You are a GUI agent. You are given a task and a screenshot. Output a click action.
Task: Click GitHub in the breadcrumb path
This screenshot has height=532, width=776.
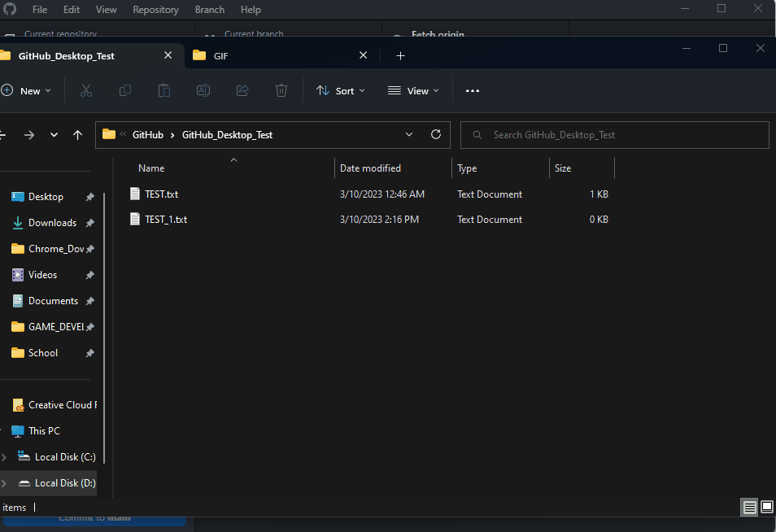pos(147,134)
